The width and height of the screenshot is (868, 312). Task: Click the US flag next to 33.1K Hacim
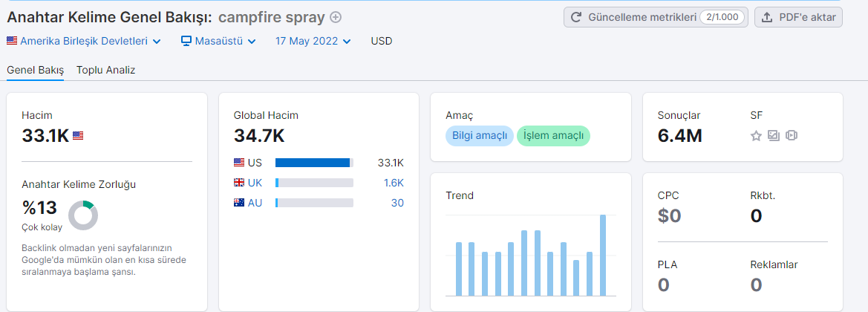pyautogui.click(x=78, y=136)
